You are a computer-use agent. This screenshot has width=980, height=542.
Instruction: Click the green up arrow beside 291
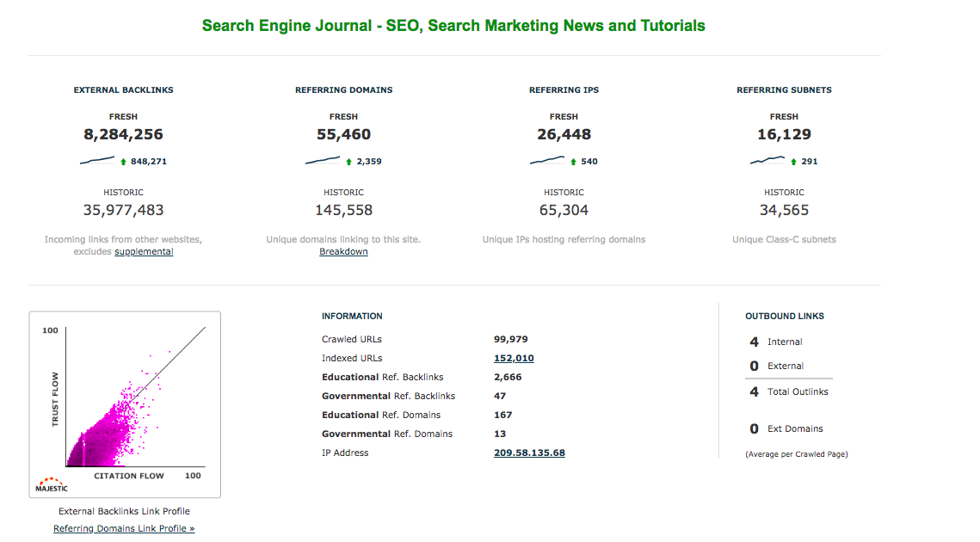coord(793,161)
